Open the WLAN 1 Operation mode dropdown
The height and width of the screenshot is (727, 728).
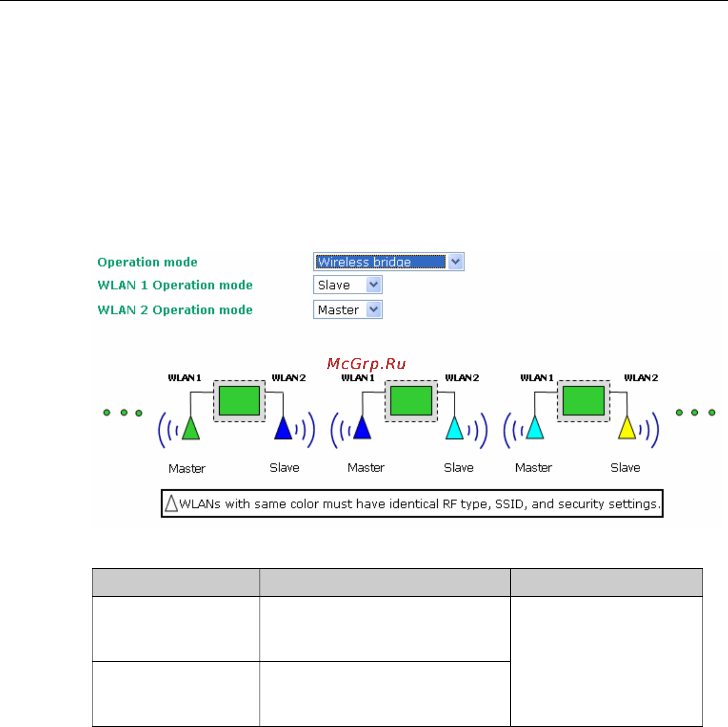(x=348, y=285)
